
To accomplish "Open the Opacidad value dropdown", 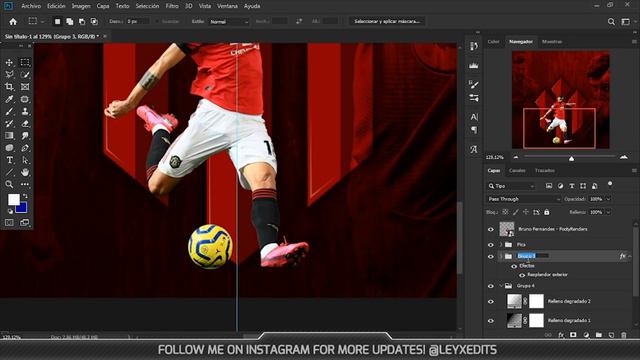I will (x=609, y=199).
